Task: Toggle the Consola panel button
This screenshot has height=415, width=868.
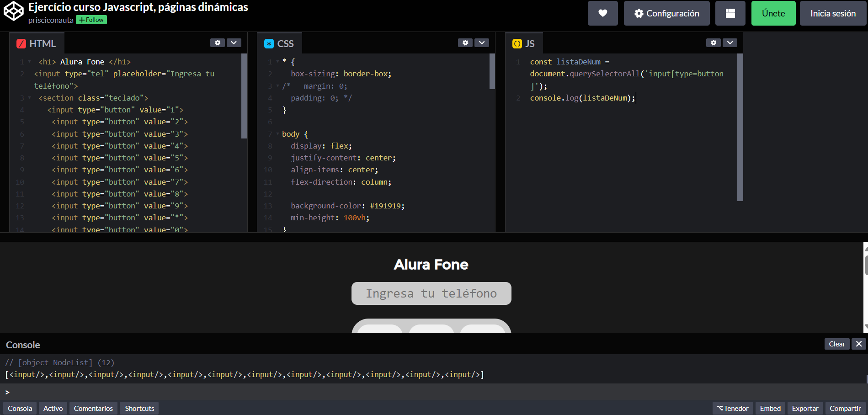Action: 20,408
